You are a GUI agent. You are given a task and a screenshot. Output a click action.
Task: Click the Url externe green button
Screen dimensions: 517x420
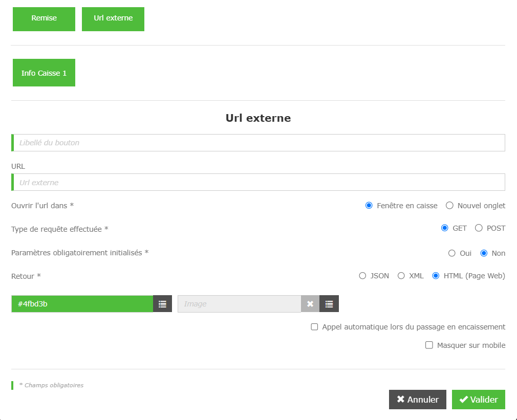tap(113, 19)
